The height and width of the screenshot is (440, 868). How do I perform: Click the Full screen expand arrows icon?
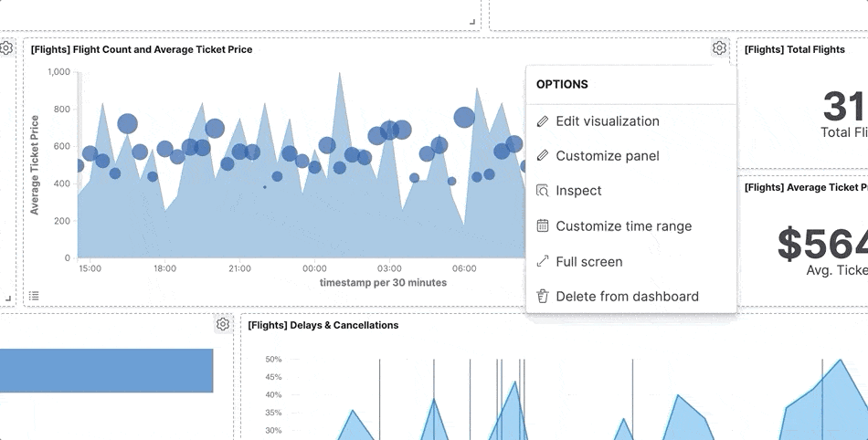coord(542,261)
